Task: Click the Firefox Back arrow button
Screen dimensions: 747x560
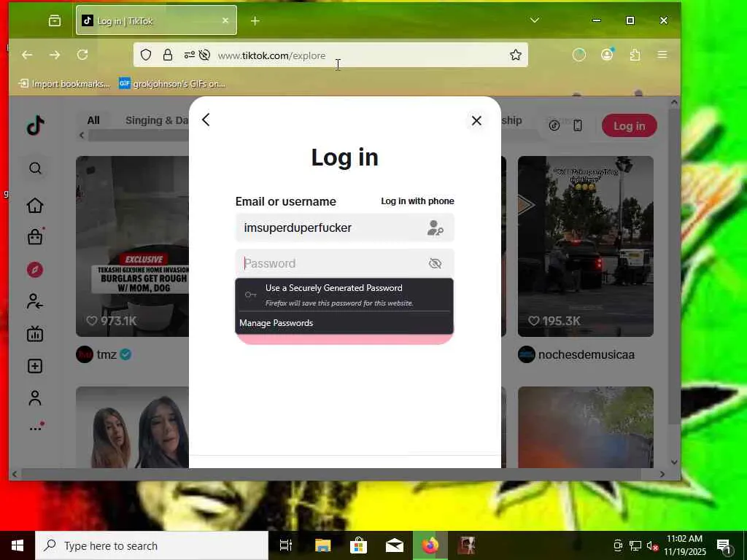Action: 27,55
